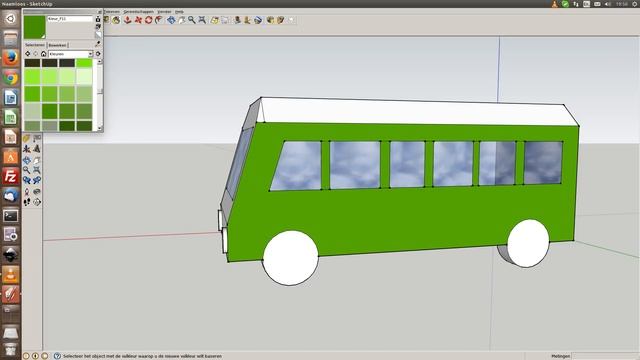Click the Metingen measurement input box
The height and width of the screenshot is (360, 640).
605,356
